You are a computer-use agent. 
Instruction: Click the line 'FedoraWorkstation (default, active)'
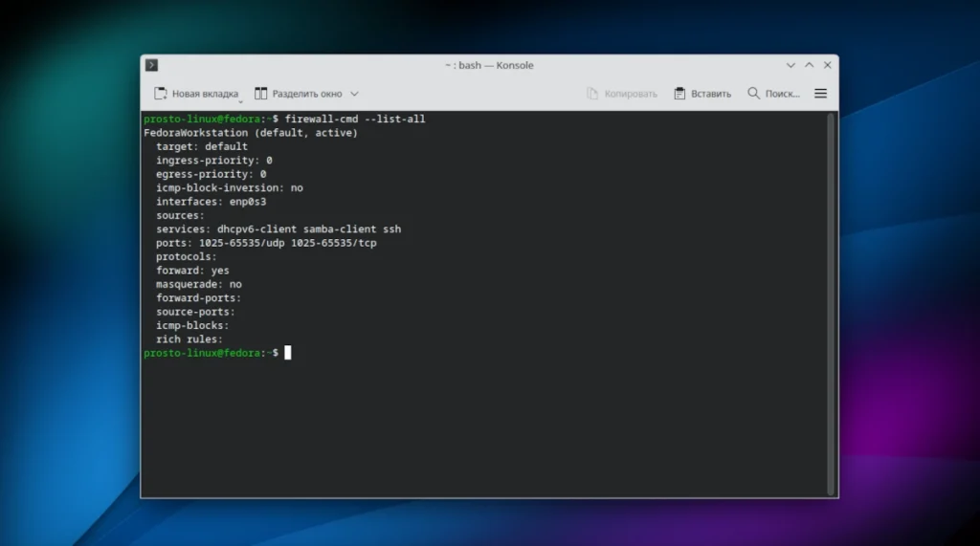click(x=251, y=133)
